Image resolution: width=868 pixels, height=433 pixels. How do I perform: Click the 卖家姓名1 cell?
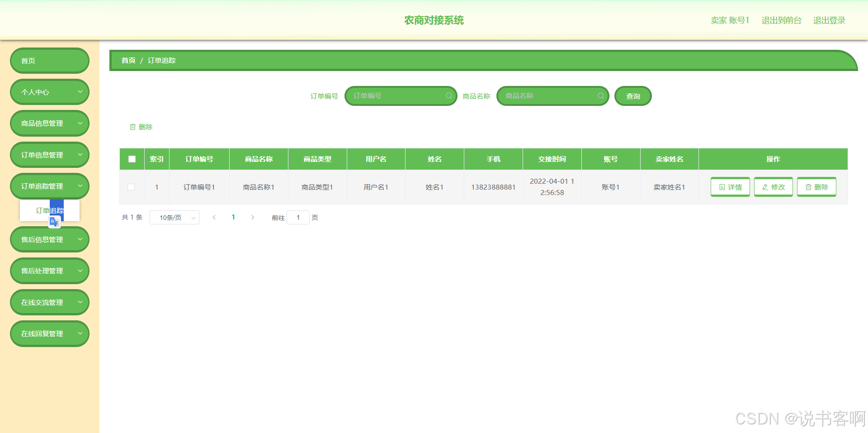point(669,187)
